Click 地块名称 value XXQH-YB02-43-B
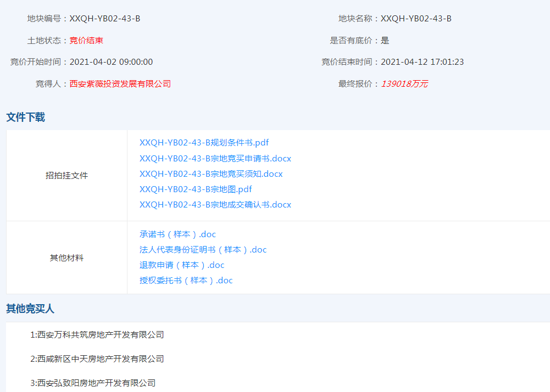The image size is (550, 392). point(416,19)
